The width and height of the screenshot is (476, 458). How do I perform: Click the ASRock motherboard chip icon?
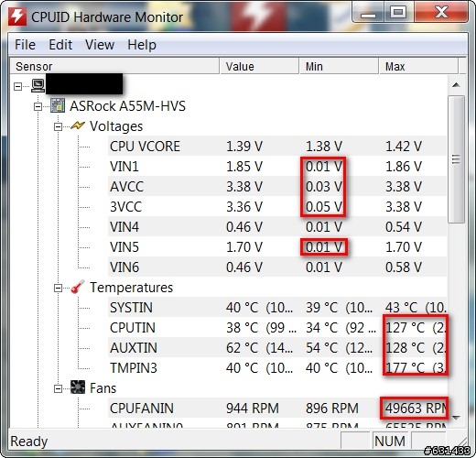(x=58, y=105)
